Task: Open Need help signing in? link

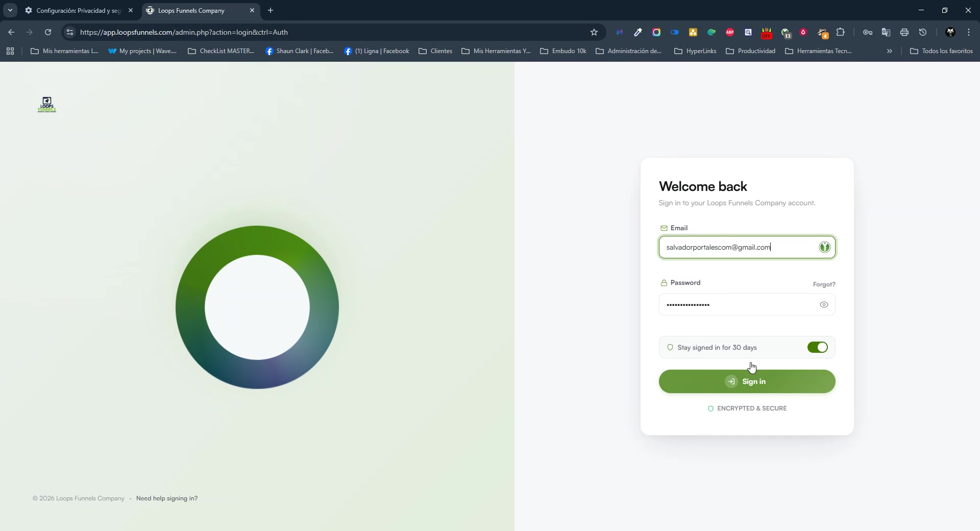Action: [x=167, y=498]
